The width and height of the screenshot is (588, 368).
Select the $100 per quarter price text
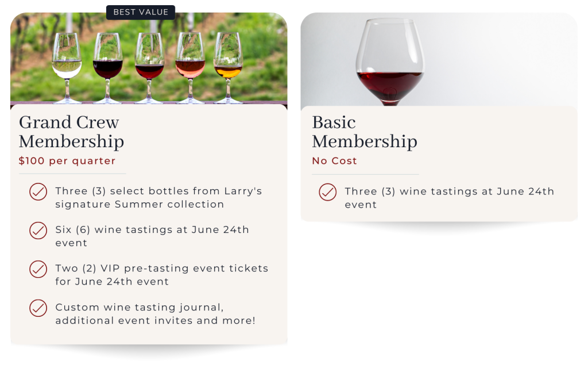click(67, 161)
